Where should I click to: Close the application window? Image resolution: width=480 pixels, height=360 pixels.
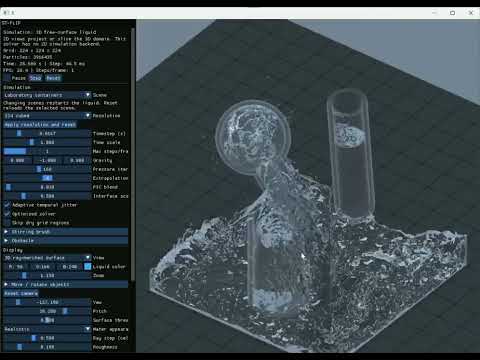coord(471,13)
